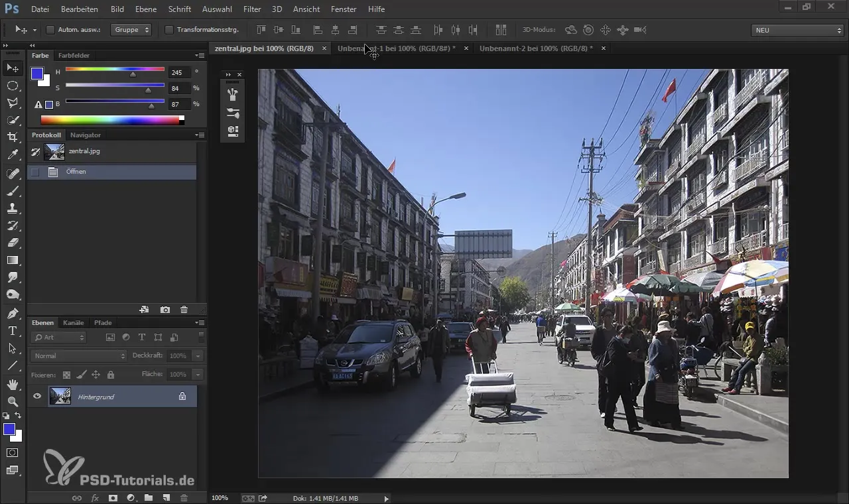The image size is (849, 504).
Task: Delete current history state trash icon
Action: click(184, 310)
